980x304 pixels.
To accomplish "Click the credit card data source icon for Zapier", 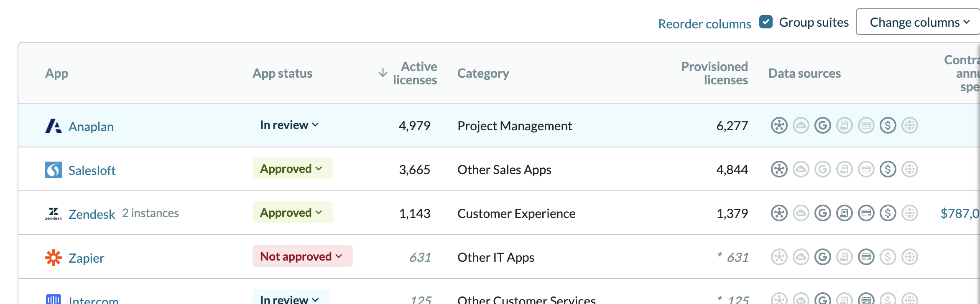I will 866,257.
